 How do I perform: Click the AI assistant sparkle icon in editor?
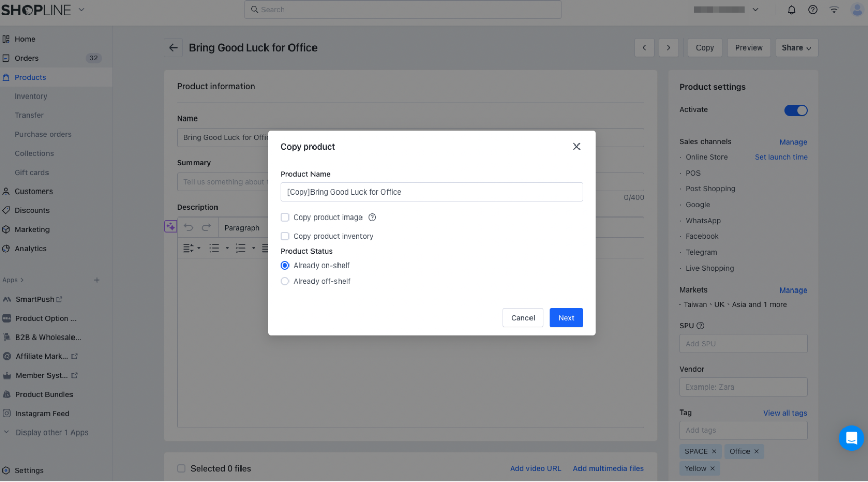[171, 226]
